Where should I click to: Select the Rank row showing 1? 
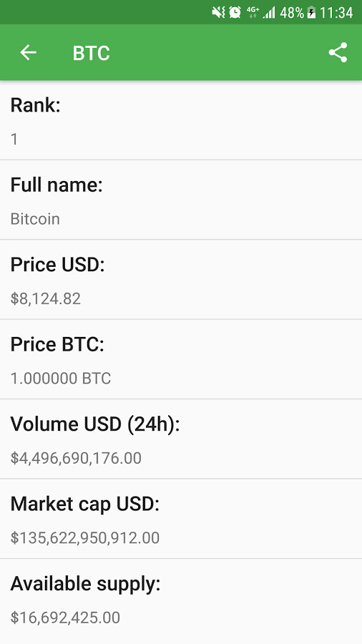(x=181, y=120)
